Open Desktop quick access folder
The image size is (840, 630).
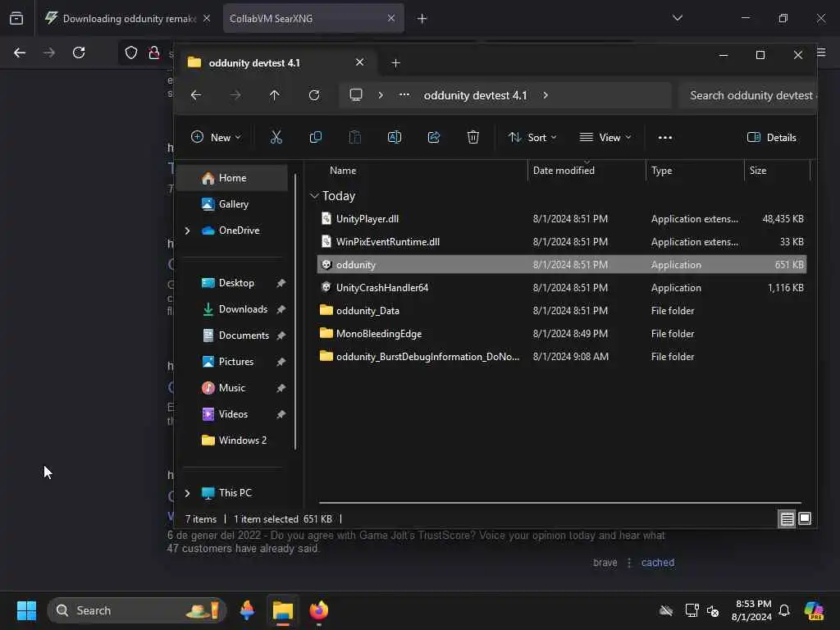(x=235, y=283)
